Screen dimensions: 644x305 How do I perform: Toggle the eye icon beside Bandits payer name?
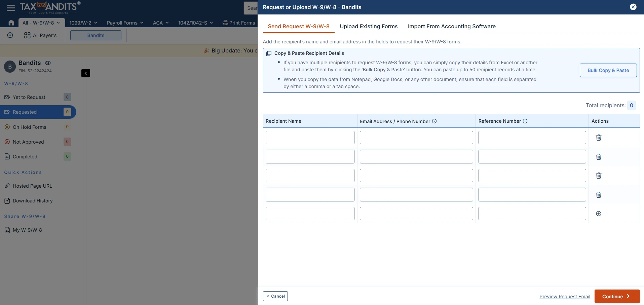point(47,63)
